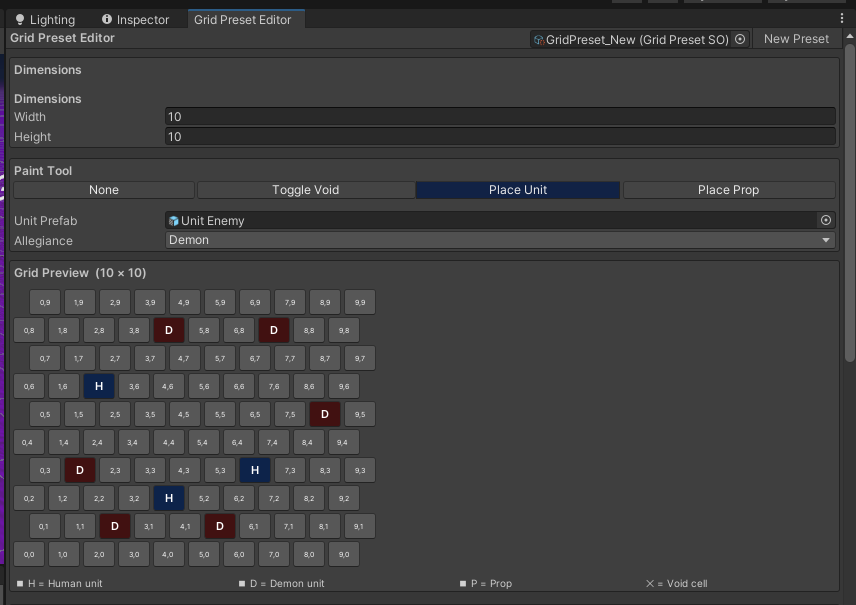Open object picker for GridPreset_New field
856x605 pixels.
click(740, 39)
